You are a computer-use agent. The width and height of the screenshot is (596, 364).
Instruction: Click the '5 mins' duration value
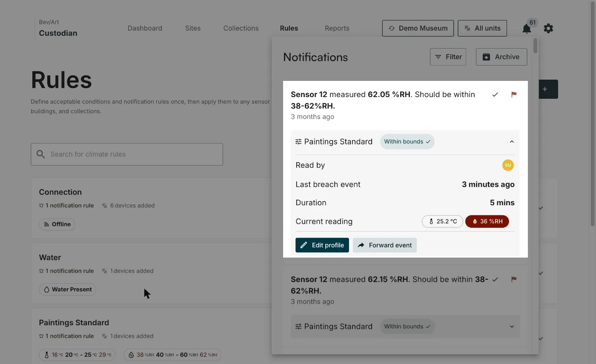pos(502,203)
